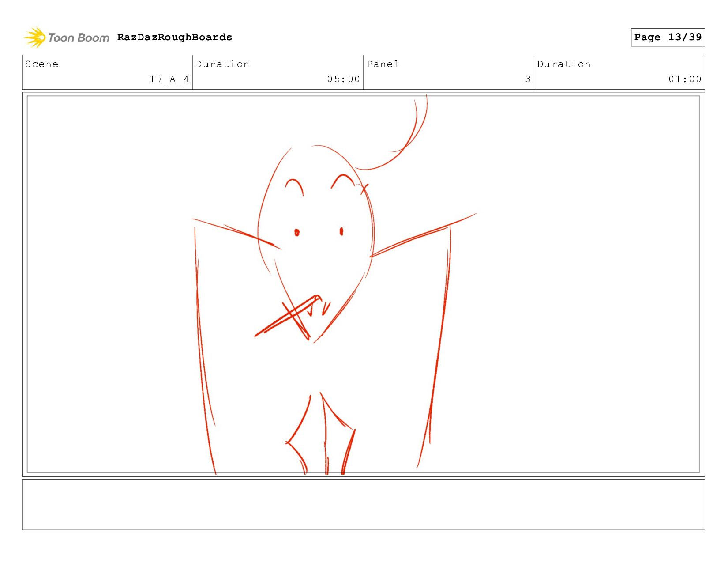
Task: Click the panel duration value 01:00
Action: [x=685, y=79]
